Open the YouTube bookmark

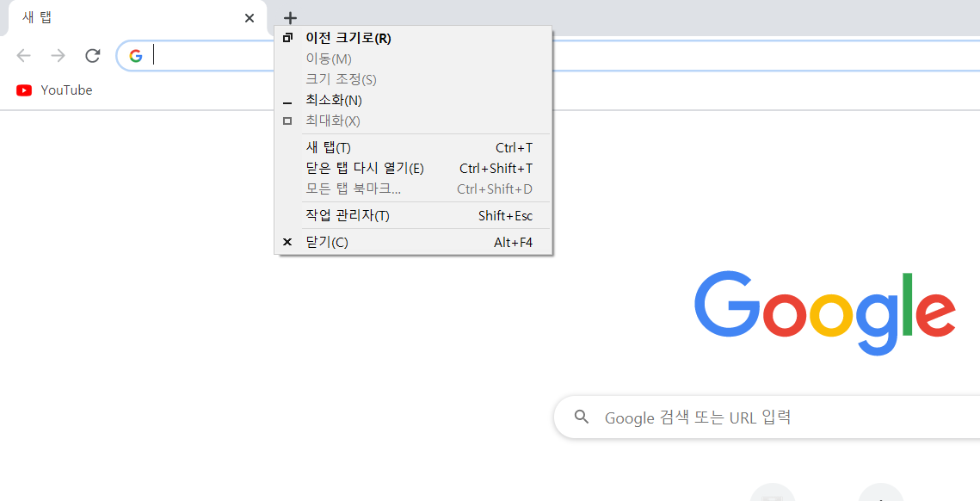[54, 90]
